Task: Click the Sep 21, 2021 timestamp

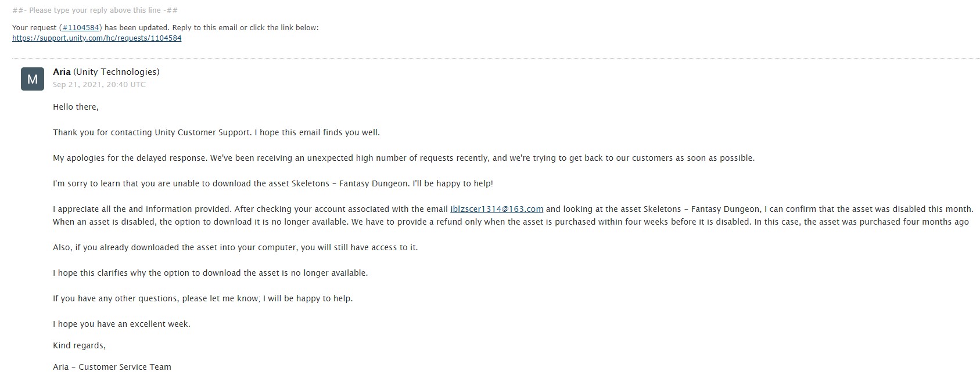Action: 99,84
